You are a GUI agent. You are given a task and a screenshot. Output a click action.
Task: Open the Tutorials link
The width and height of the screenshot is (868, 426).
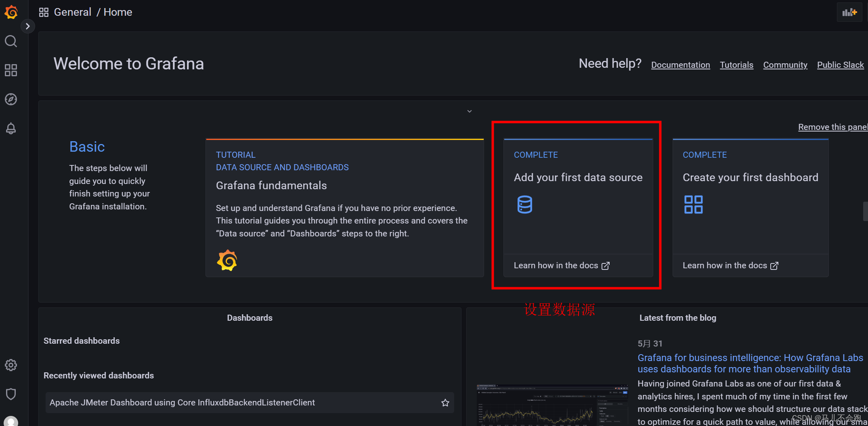[736, 65]
